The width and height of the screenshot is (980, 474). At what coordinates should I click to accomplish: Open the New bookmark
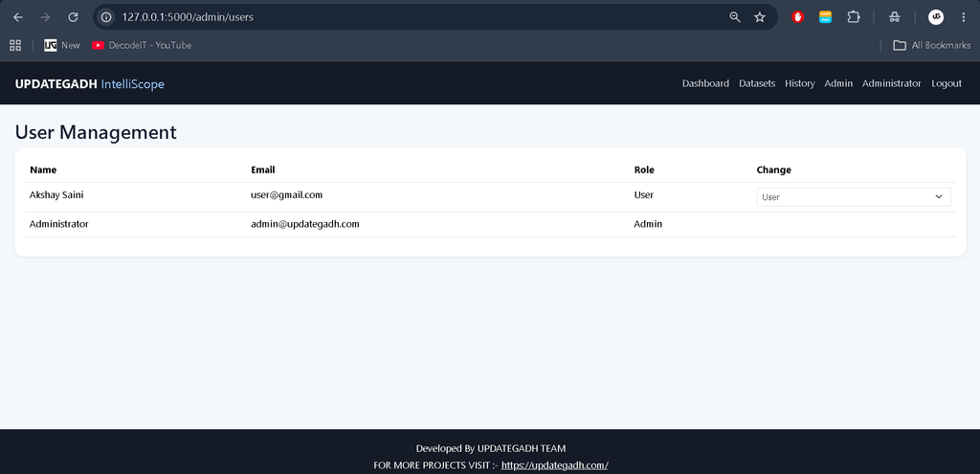[62, 45]
